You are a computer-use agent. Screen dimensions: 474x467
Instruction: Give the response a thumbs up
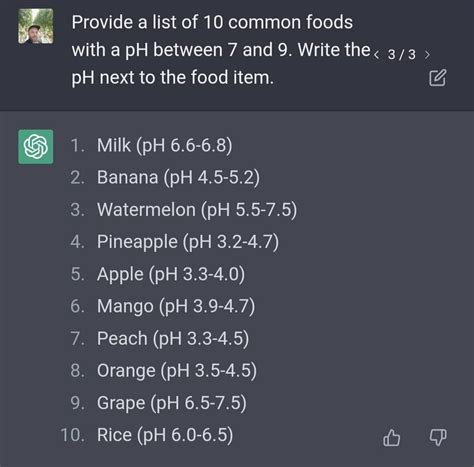point(392,437)
